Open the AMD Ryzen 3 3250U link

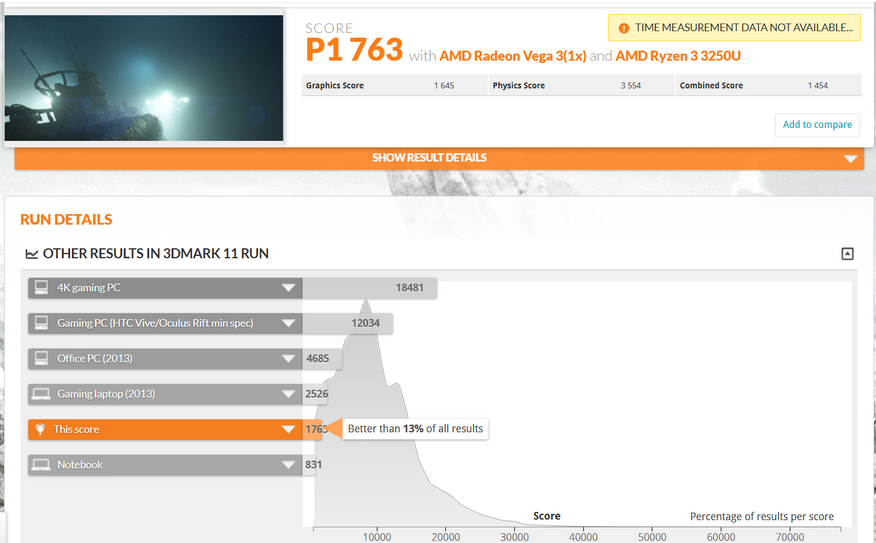tap(678, 56)
